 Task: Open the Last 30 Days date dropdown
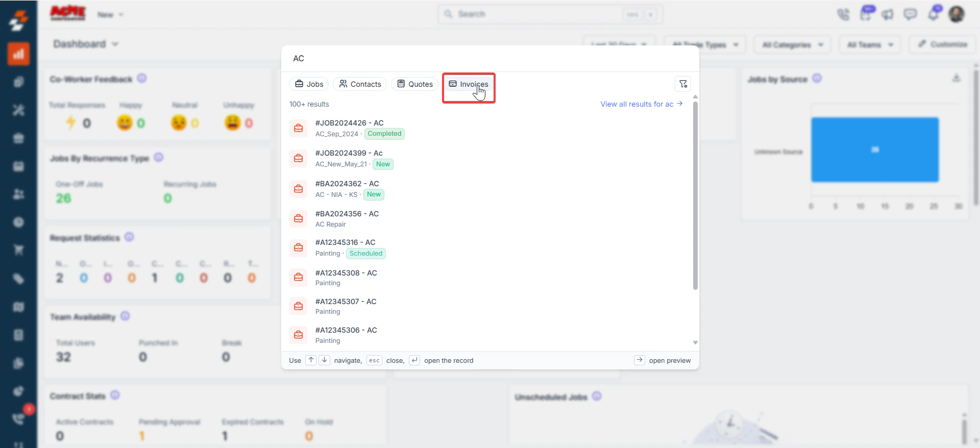[x=619, y=45]
